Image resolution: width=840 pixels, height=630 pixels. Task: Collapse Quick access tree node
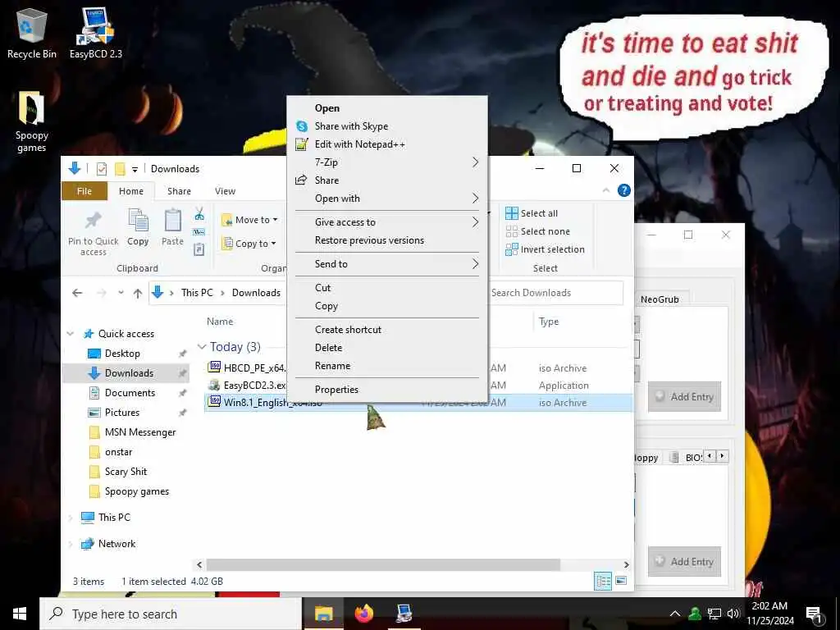pyautogui.click(x=71, y=334)
